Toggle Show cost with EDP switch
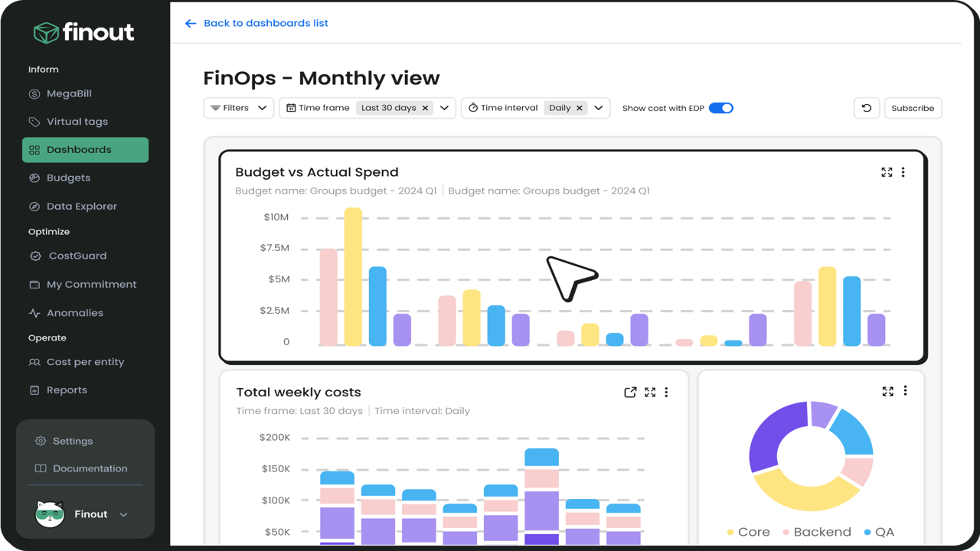The image size is (980, 551). (721, 108)
